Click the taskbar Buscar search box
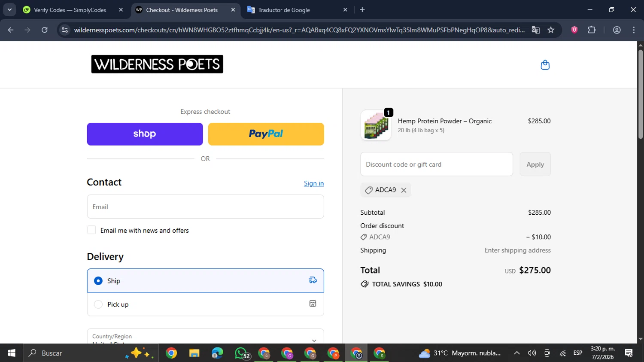This screenshot has height=362, width=644. [x=90, y=353]
